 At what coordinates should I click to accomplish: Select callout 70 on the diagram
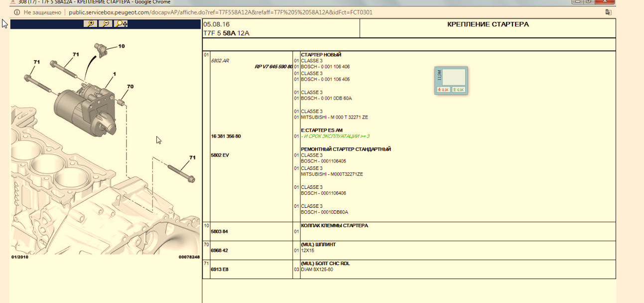130,86
